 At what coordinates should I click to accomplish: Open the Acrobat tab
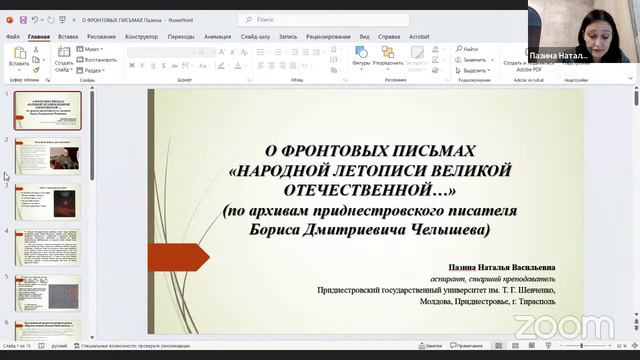pyautogui.click(x=419, y=37)
